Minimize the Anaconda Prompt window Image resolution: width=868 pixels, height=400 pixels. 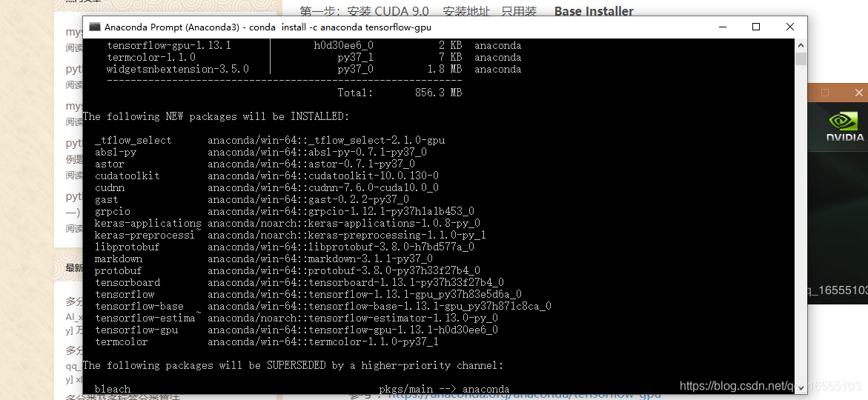click(x=723, y=27)
